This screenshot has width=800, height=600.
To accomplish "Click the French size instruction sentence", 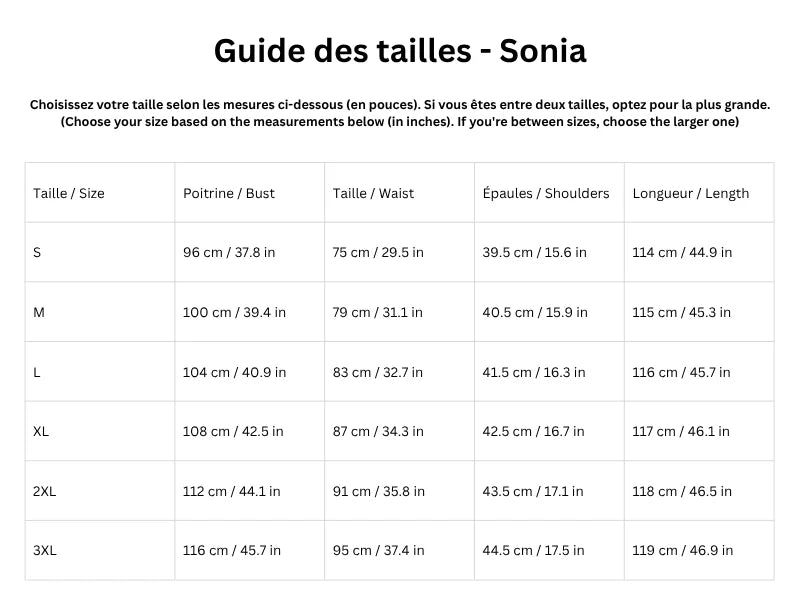I will (400, 104).
